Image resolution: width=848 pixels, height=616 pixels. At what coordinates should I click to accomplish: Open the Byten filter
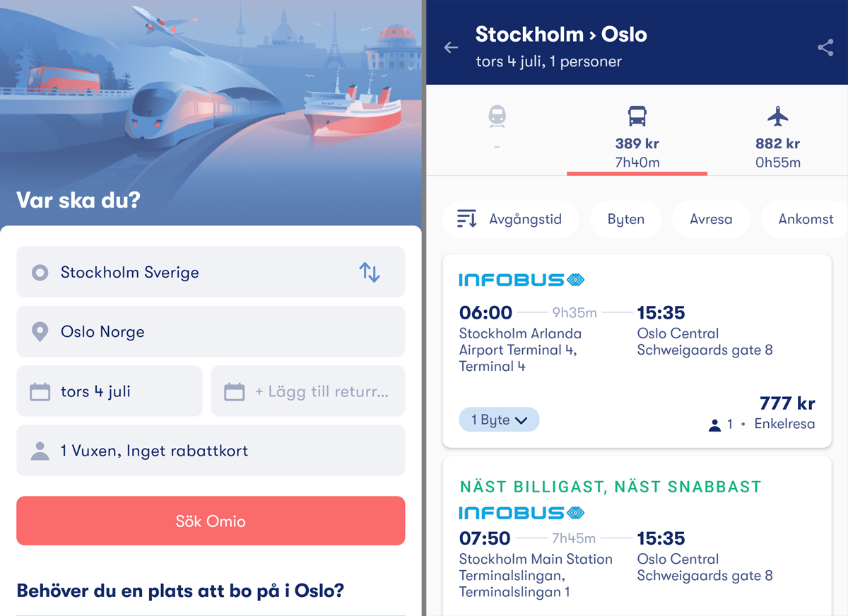tap(625, 219)
